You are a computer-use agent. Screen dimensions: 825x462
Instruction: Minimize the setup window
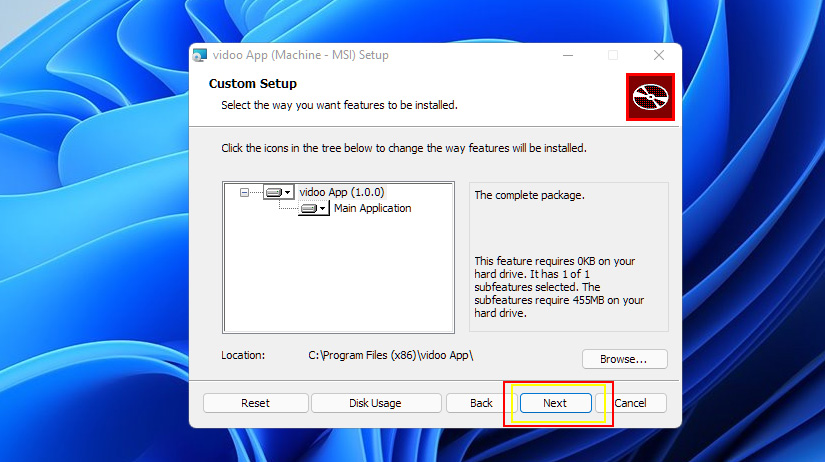tap(568, 55)
